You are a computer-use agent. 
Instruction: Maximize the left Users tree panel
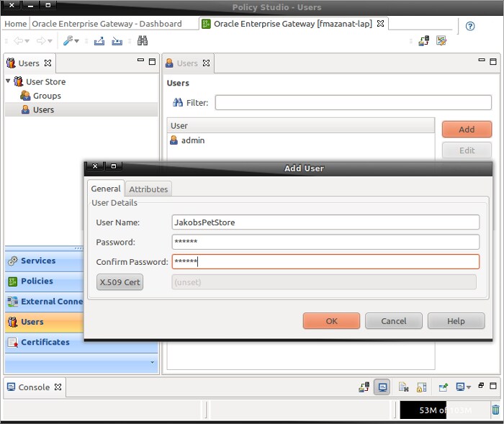[x=152, y=61]
